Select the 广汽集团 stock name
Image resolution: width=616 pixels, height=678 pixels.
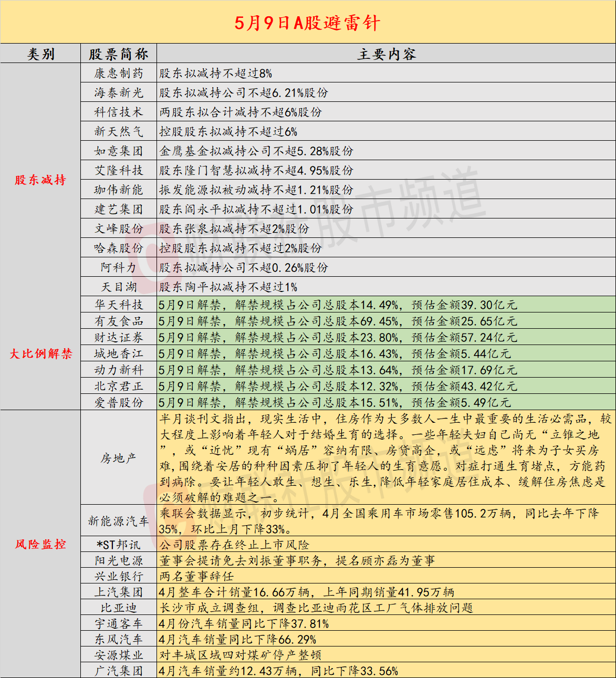pyautogui.click(x=119, y=671)
